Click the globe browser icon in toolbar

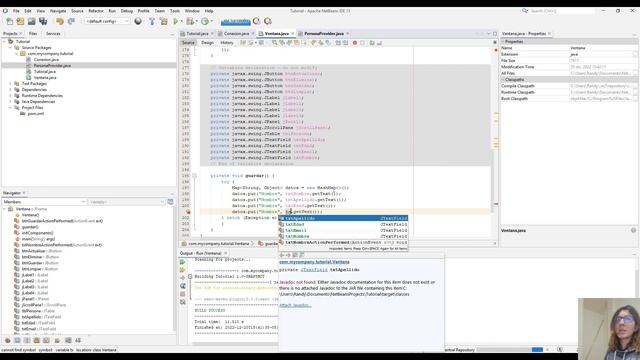click(138, 21)
